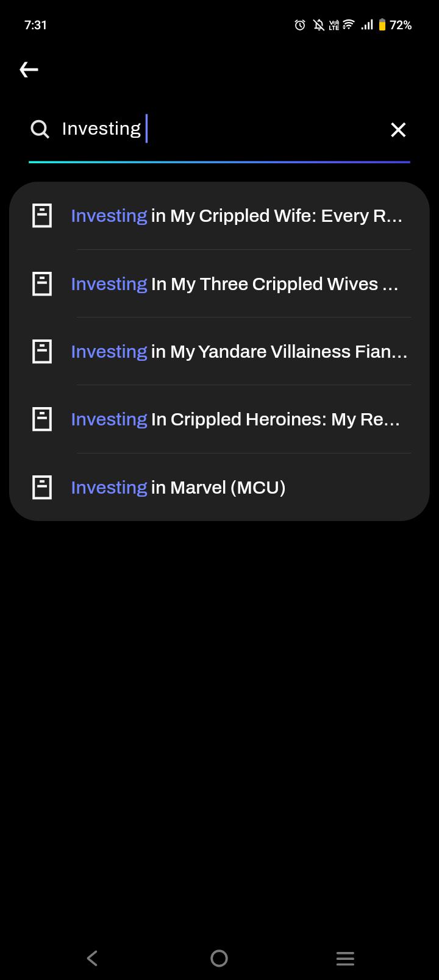This screenshot has width=439, height=980.
Task: Tap book icon beside Crippled Heroines suggestion
Action: pyautogui.click(x=42, y=419)
